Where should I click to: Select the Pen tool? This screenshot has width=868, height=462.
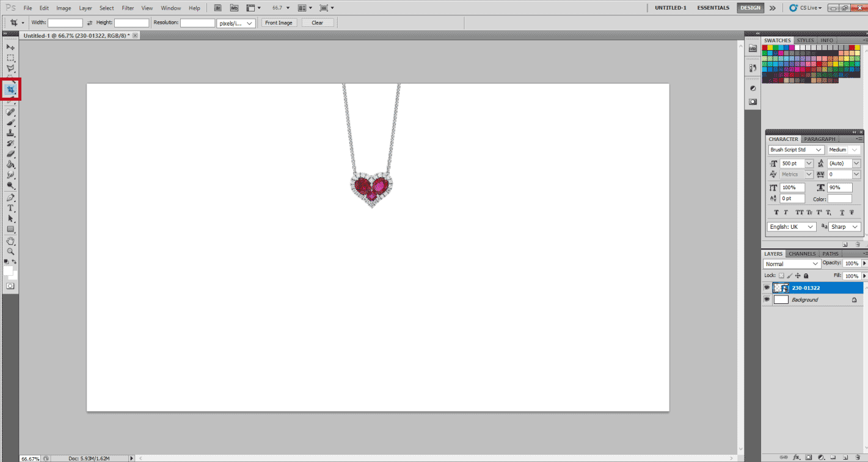point(10,198)
